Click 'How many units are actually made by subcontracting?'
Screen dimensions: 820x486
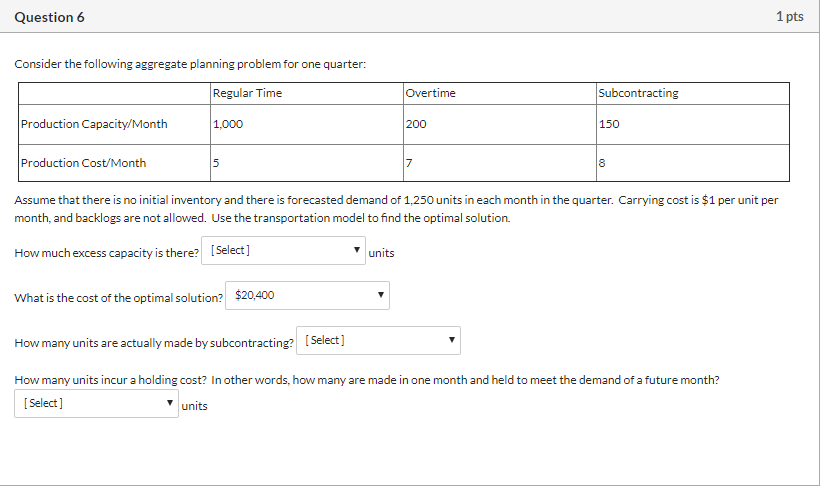click(154, 343)
